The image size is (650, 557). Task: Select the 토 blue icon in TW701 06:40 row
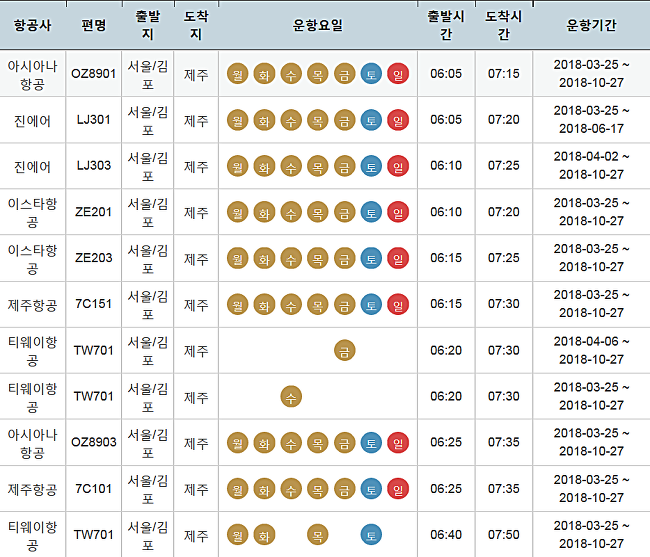371,535
